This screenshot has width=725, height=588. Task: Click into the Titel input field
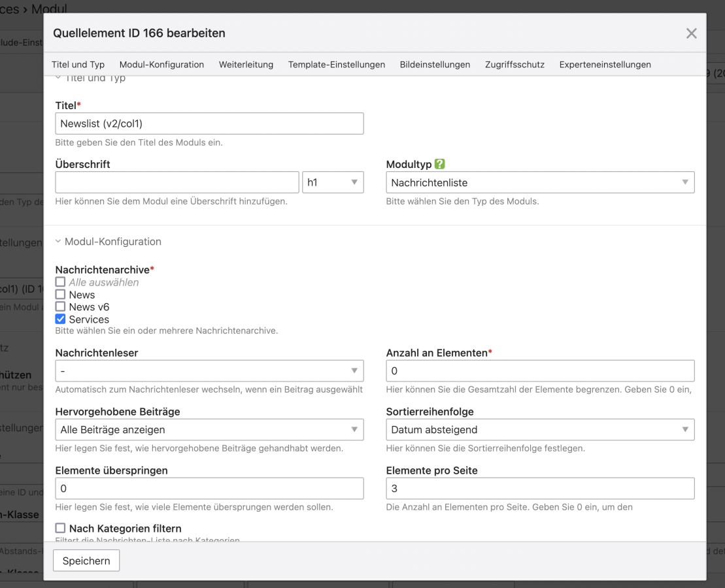click(209, 123)
